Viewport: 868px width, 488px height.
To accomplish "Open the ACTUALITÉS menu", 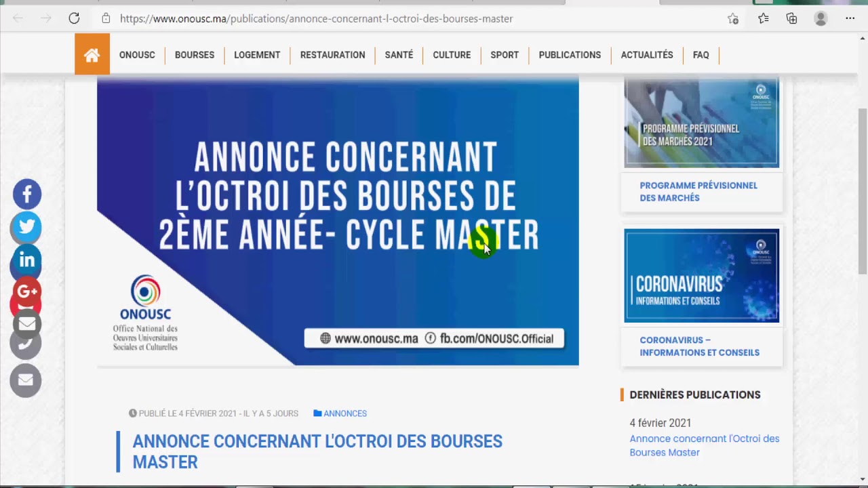I will [647, 55].
